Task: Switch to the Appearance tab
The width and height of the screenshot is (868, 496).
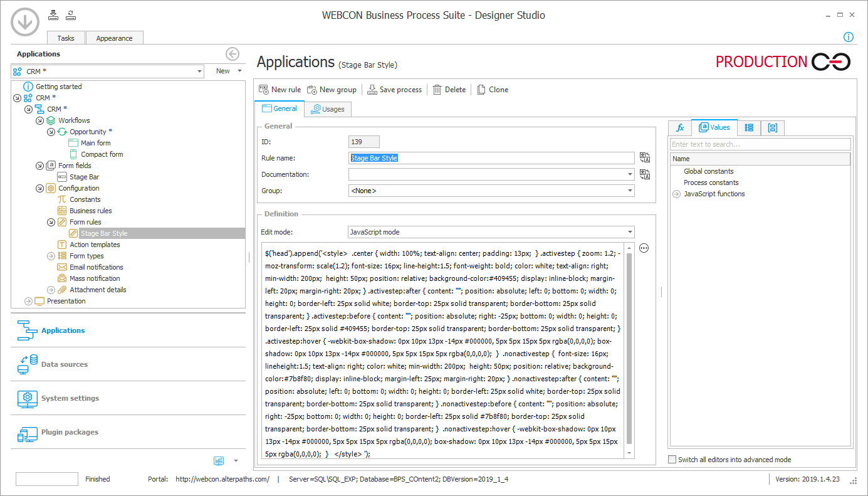Action: (x=114, y=38)
